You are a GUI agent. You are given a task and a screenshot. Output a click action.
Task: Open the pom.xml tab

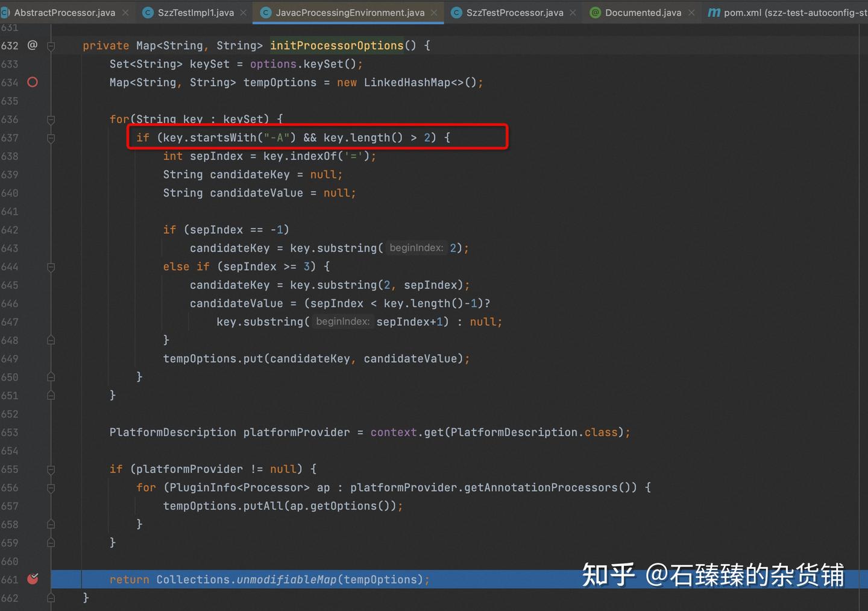784,12
